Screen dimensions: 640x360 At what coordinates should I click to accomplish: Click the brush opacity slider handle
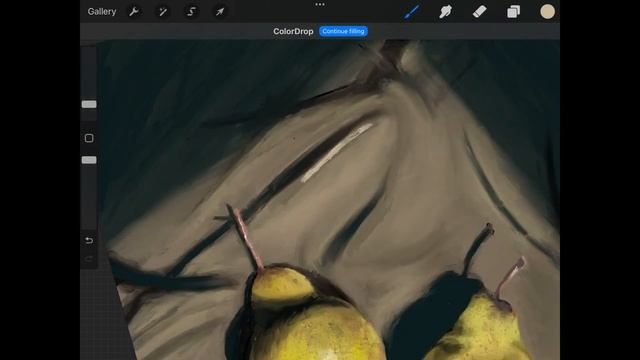[x=89, y=160]
